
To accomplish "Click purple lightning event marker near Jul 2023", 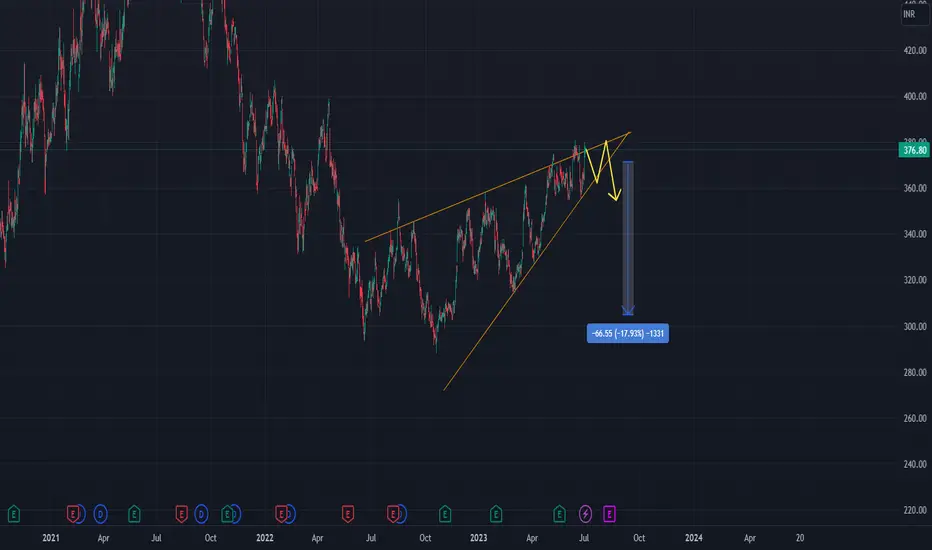I will click(x=585, y=514).
